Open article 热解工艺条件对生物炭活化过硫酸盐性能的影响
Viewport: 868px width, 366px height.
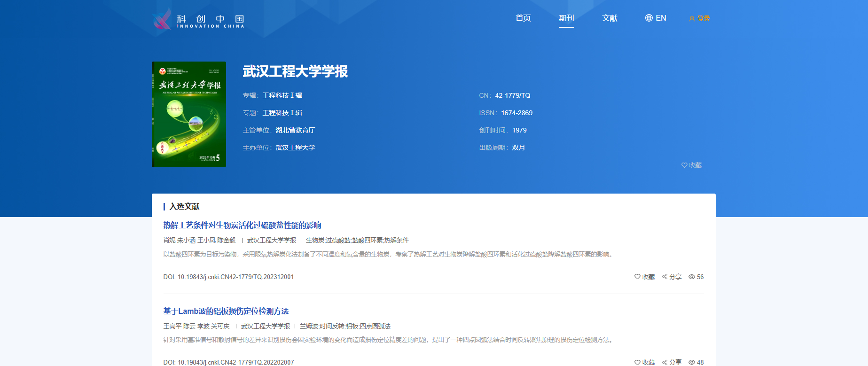click(x=242, y=225)
